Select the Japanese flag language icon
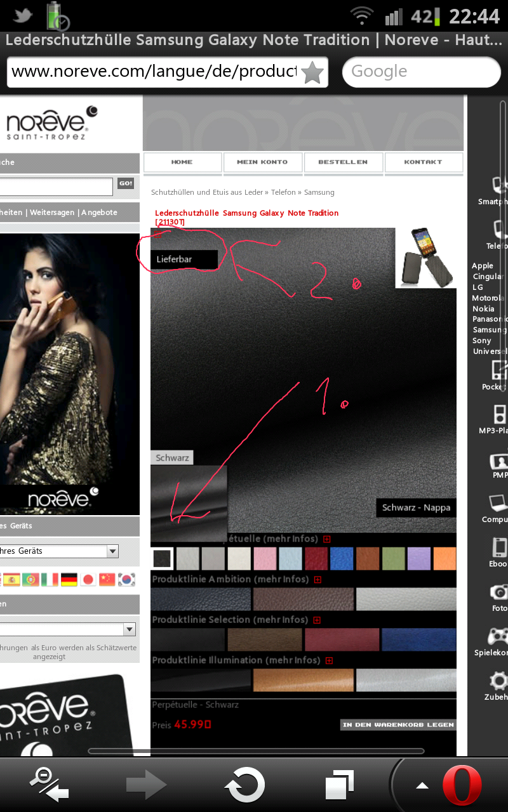This screenshot has width=508, height=812. 88,579
